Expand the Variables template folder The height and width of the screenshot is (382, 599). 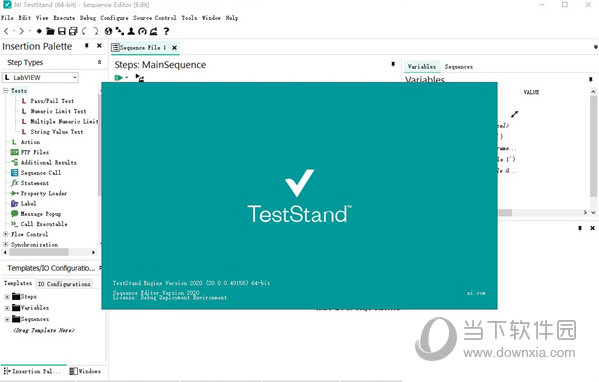pyautogui.click(x=7, y=308)
